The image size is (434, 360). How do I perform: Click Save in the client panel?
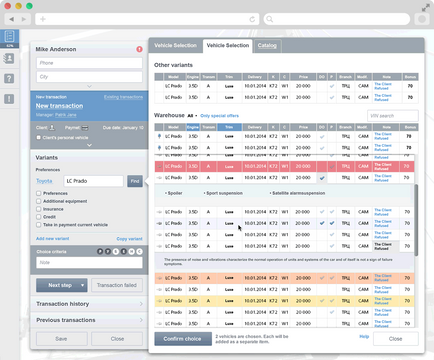61,339
